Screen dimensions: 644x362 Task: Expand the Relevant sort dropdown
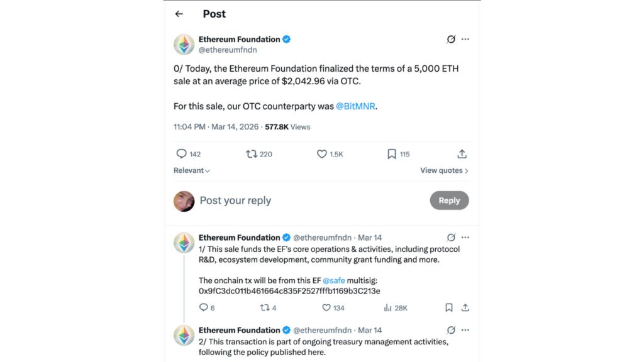click(192, 170)
